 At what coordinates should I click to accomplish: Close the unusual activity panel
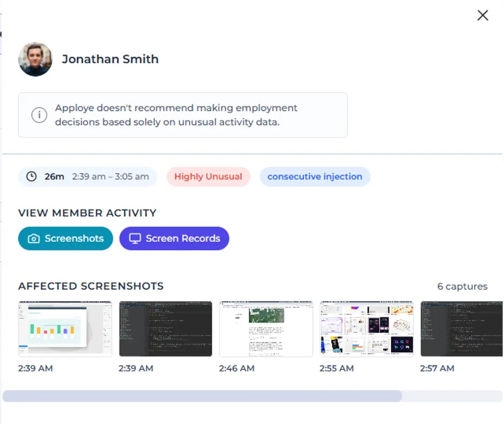pos(483,15)
